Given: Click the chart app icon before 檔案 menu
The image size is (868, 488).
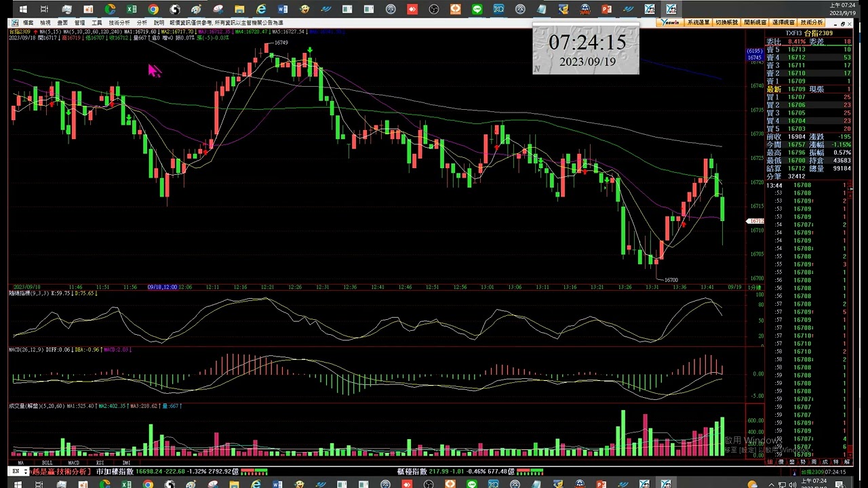Looking at the screenshot, I should coord(14,22).
